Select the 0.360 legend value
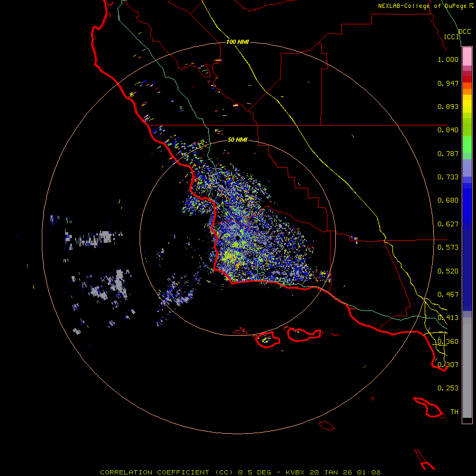Image resolution: width=476 pixels, height=476 pixels. pos(448,342)
